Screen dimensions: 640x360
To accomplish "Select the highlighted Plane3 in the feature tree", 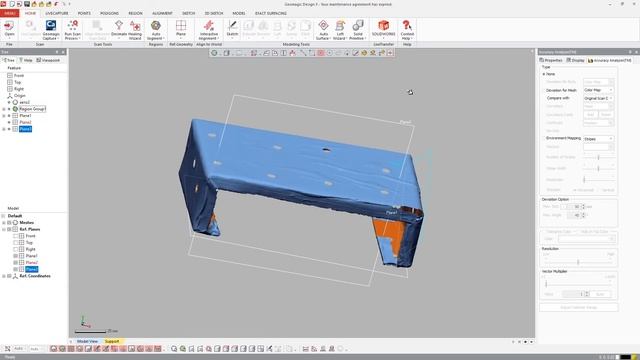I will point(25,129).
